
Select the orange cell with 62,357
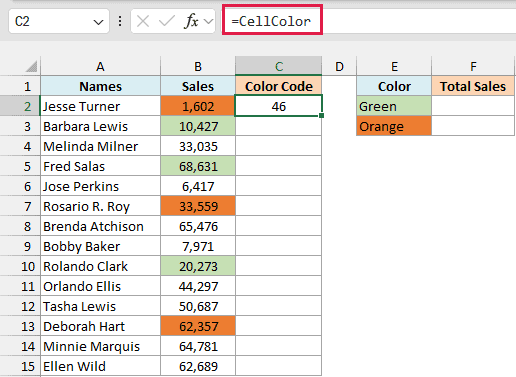(x=198, y=326)
